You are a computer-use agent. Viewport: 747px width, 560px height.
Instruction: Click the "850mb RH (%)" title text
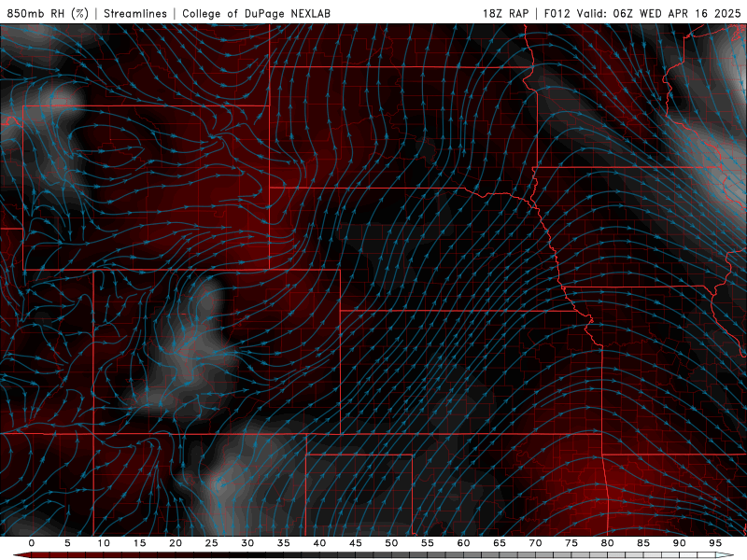(x=48, y=13)
